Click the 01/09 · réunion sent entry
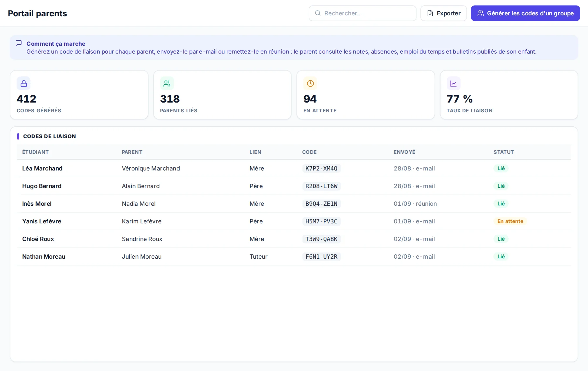588x371 pixels. point(415,204)
